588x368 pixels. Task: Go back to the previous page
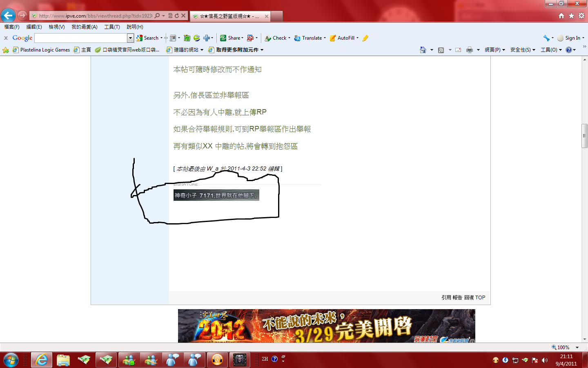click(x=8, y=16)
